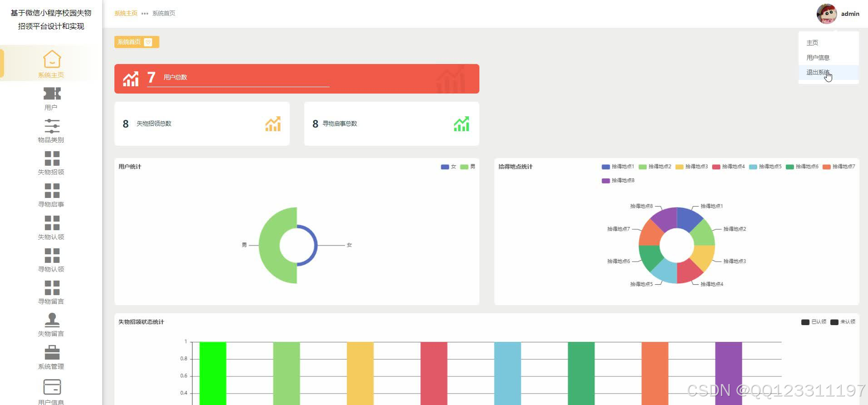Open 物品类别 sliders icon

pos(52,126)
